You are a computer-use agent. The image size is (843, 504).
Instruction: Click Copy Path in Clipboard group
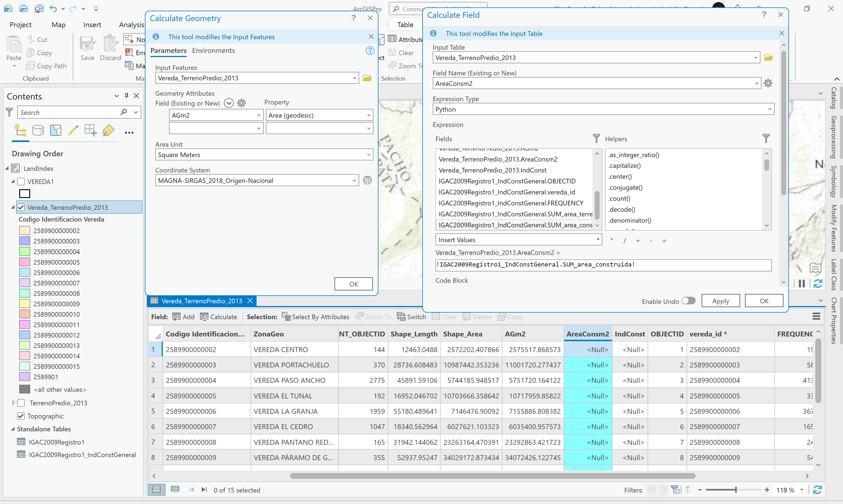click(47, 66)
